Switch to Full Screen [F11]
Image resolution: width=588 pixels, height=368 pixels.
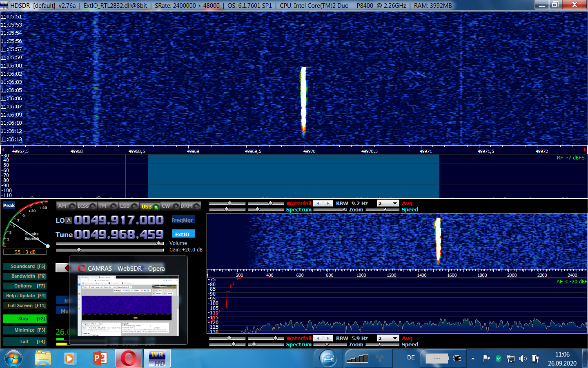point(24,305)
